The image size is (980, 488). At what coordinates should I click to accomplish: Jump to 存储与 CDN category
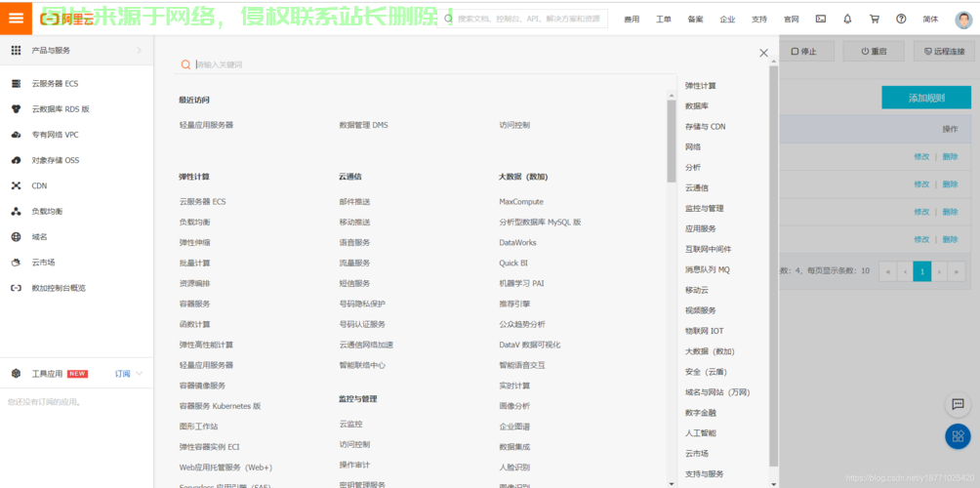point(706,127)
